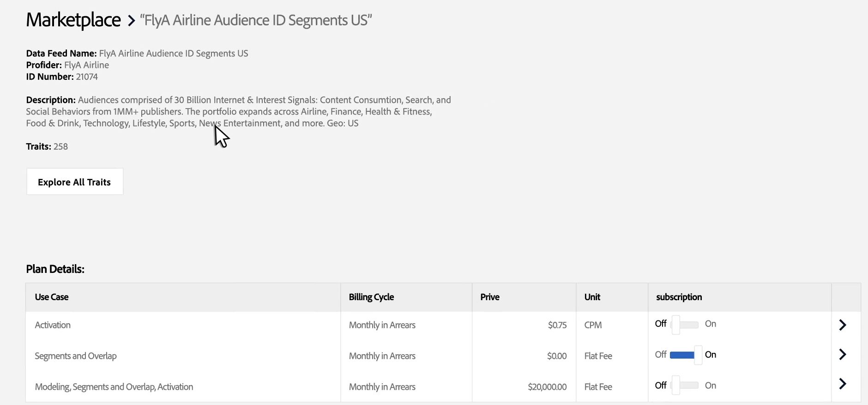Click the Explore All Traits button
This screenshot has height=405, width=868.
pyautogui.click(x=75, y=181)
